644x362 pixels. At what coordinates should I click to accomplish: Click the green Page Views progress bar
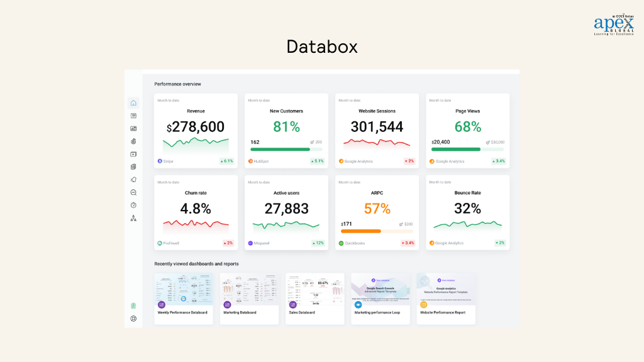coord(456,150)
